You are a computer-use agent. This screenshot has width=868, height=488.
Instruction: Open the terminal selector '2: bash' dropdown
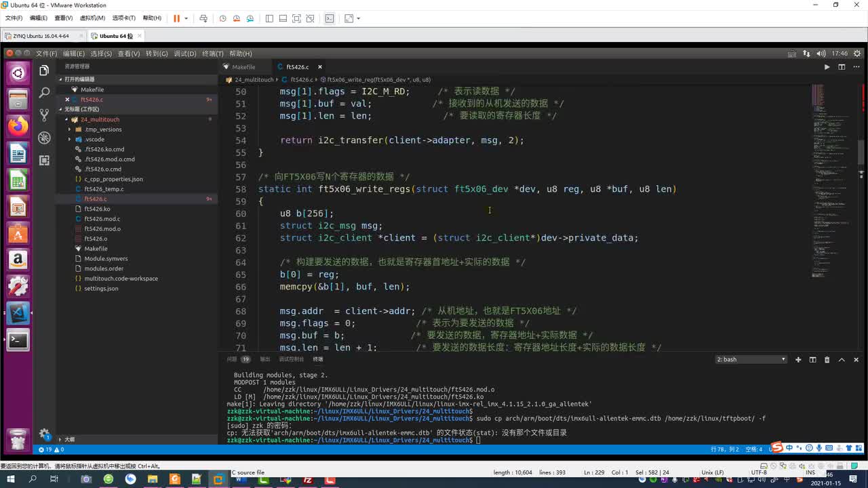pos(751,359)
